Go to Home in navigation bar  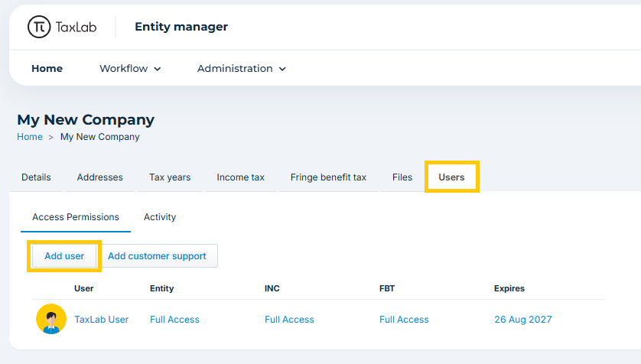tap(47, 69)
